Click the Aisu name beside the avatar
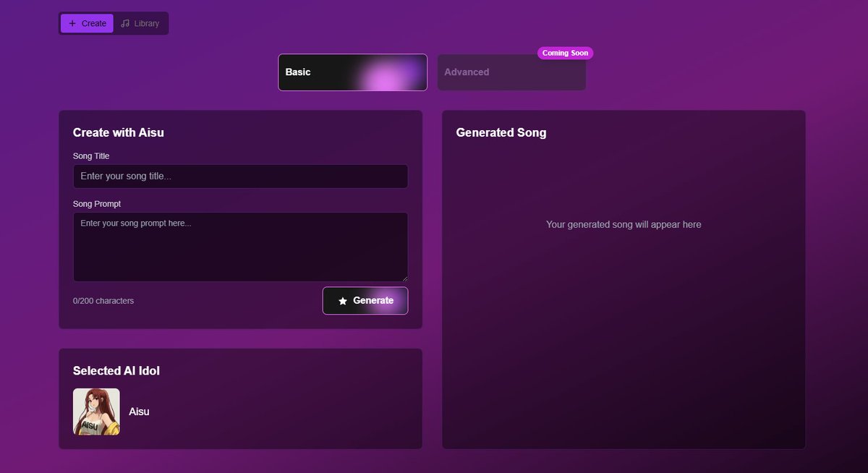The height and width of the screenshot is (473, 868). click(x=139, y=412)
